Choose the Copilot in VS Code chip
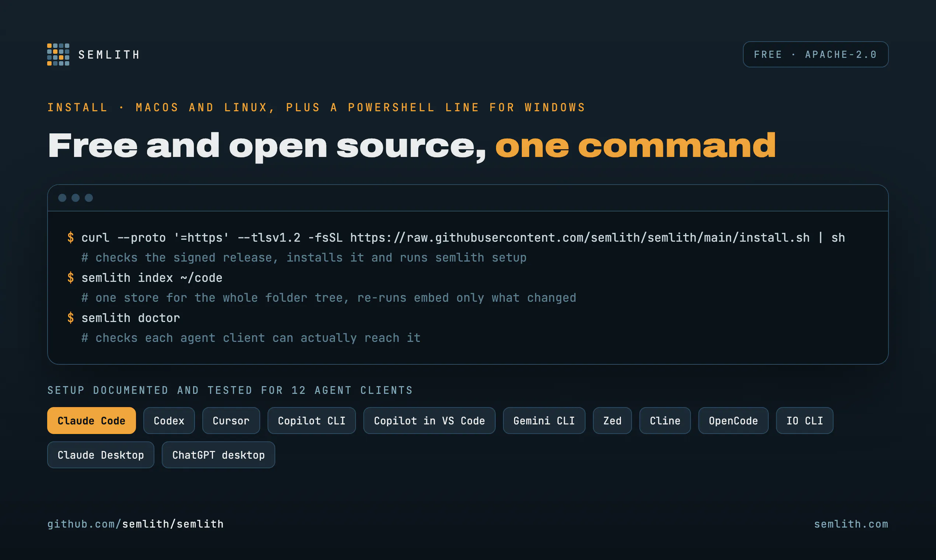This screenshot has height=560, width=936. click(x=430, y=420)
